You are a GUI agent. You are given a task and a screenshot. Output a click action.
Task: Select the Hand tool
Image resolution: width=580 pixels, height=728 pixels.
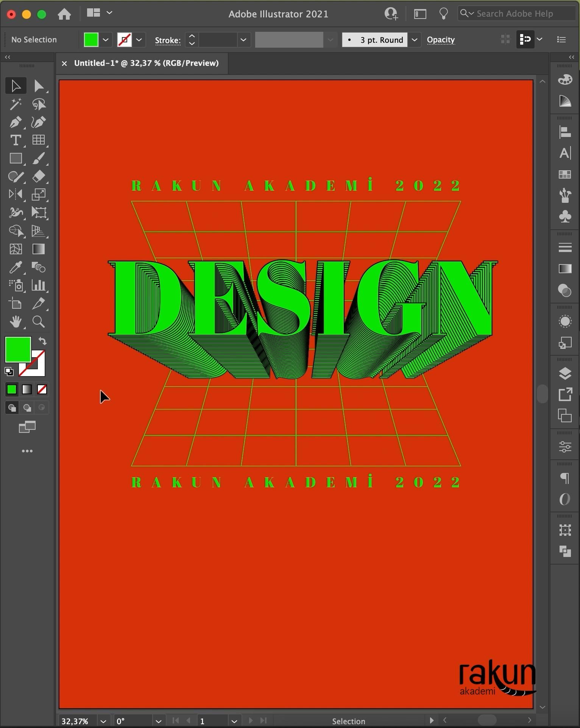point(16,322)
